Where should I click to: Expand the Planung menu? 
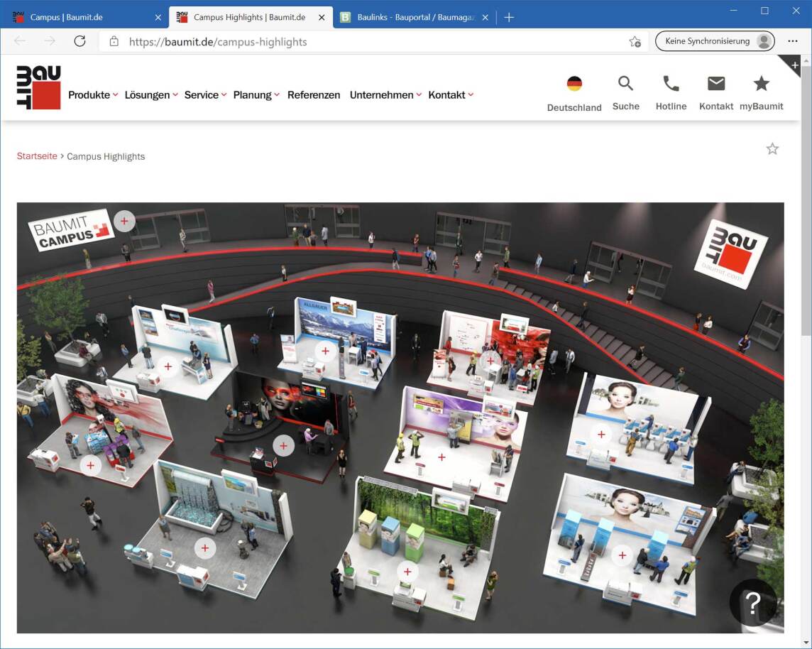[x=256, y=94]
